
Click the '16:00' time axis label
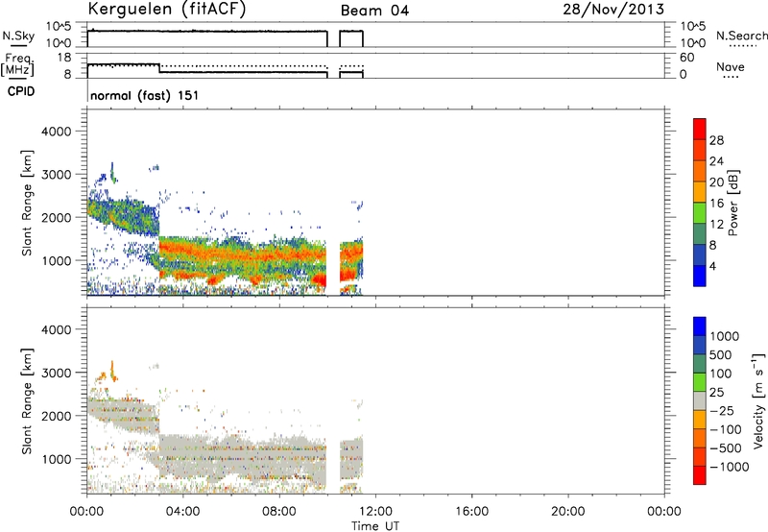click(471, 512)
